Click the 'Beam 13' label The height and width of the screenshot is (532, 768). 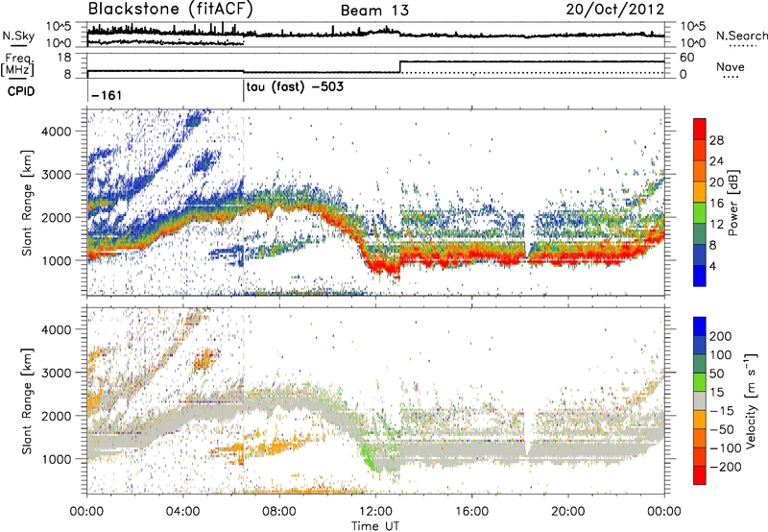[x=374, y=11]
